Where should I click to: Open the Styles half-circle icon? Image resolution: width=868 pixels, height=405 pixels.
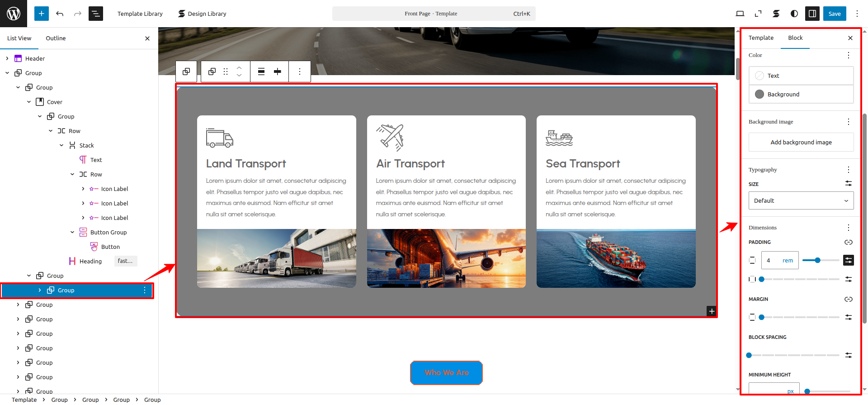click(x=794, y=14)
